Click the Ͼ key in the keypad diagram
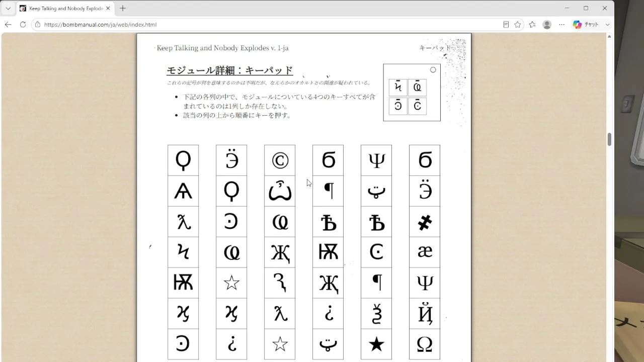 [x=417, y=106]
